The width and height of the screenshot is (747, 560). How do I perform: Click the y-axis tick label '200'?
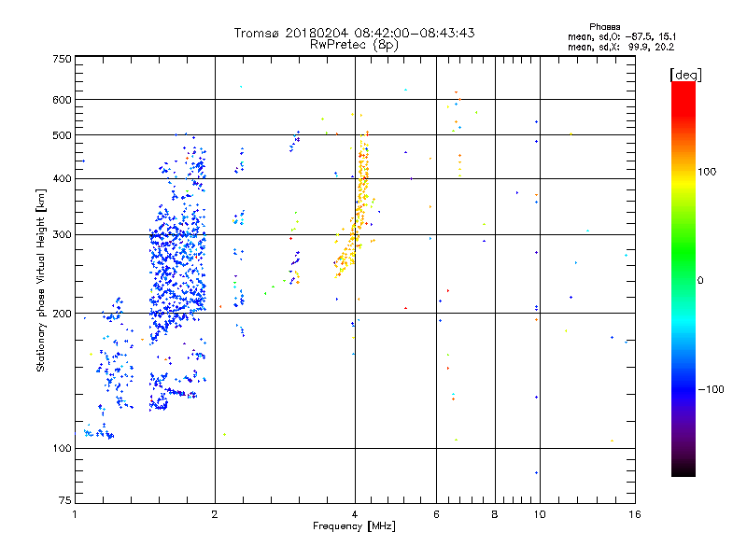pos(63,314)
